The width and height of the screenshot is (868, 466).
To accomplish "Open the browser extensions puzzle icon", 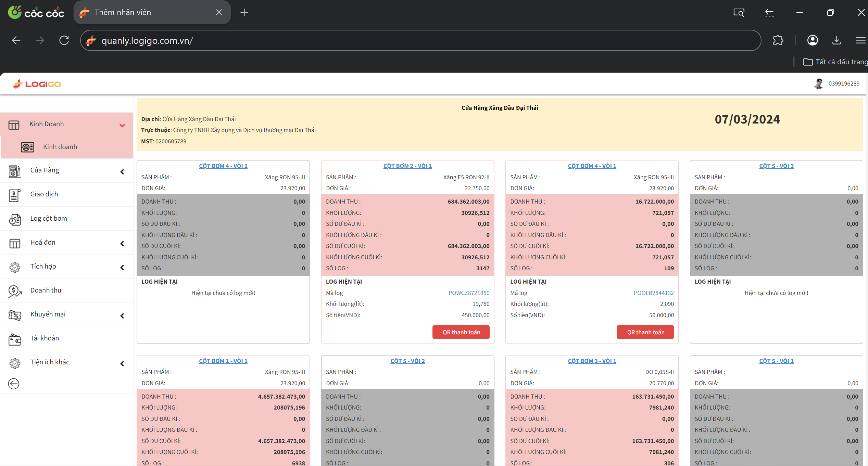I will point(778,40).
